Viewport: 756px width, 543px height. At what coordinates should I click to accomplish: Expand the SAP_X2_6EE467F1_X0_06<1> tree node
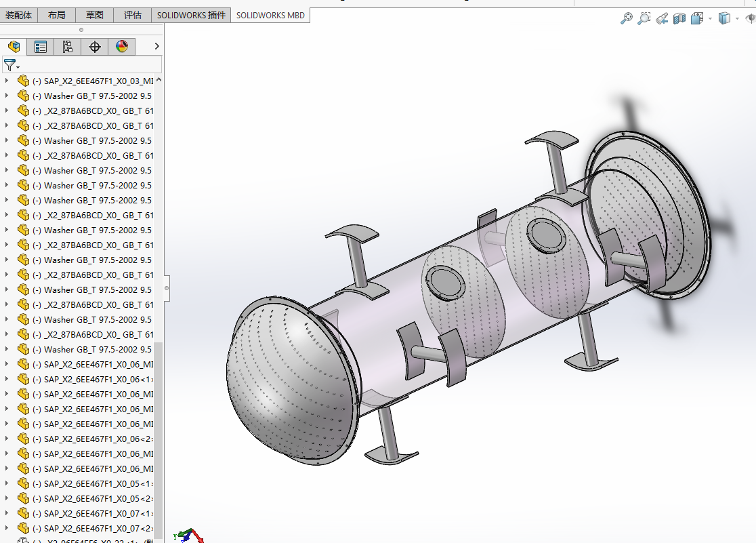[x=6, y=379]
